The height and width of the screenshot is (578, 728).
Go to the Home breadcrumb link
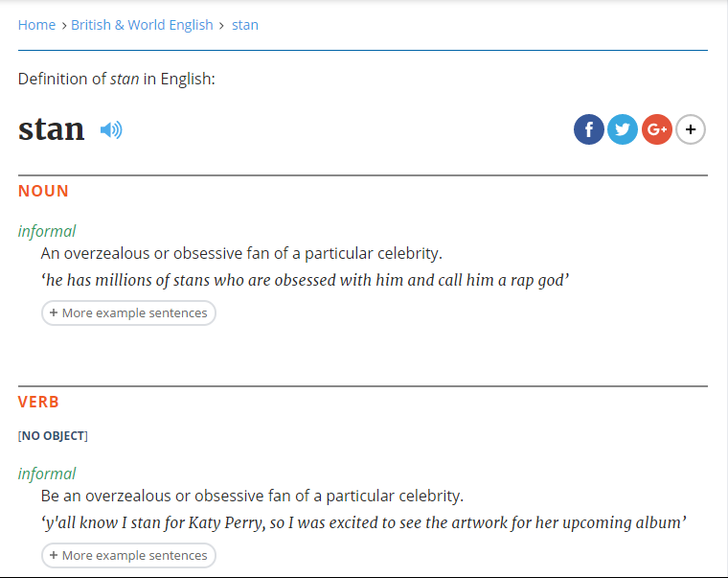click(36, 25)
